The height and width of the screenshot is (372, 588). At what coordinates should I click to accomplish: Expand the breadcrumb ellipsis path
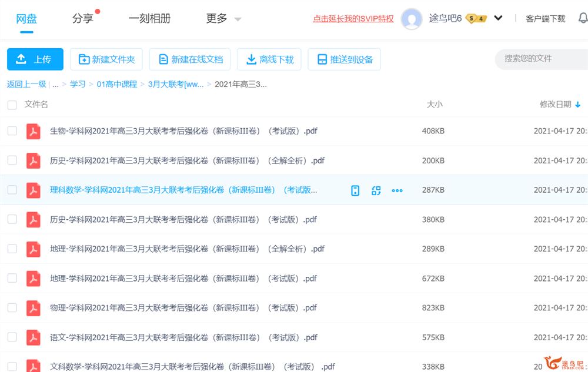55,85
